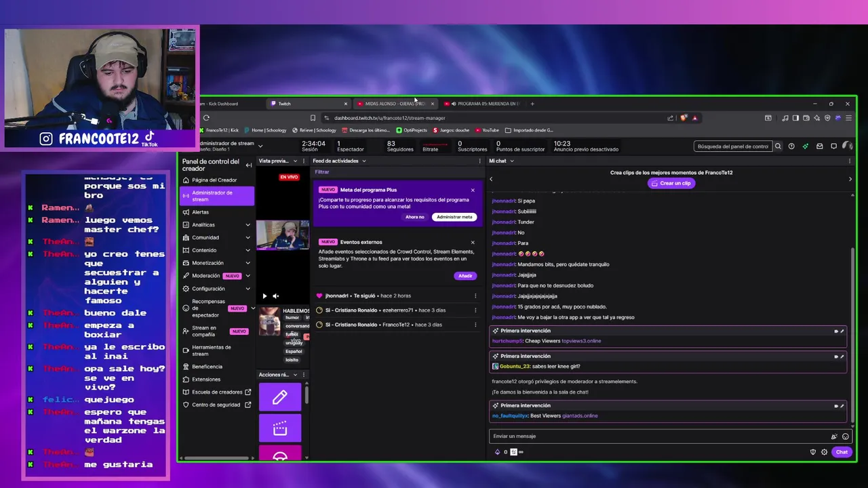Open Extensiones in the sidebar
The image size is (868, 488).
pos(206,380)
